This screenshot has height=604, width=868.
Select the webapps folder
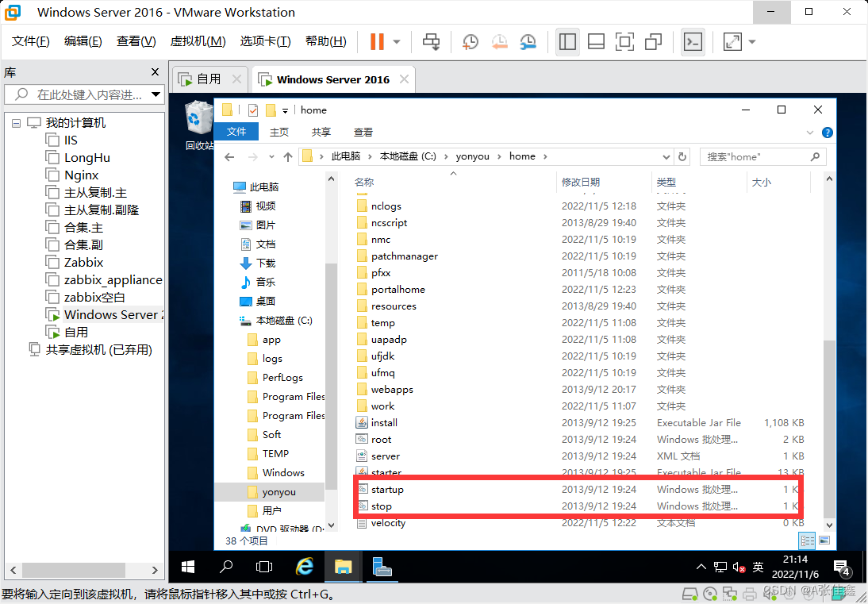coord(392,390)
